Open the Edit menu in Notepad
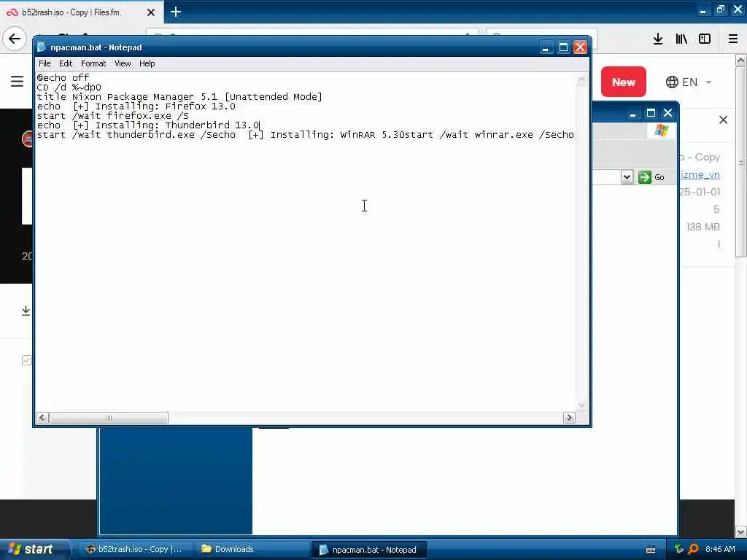Viewport: 747px width, 560px height. click(x=65, y=63)
